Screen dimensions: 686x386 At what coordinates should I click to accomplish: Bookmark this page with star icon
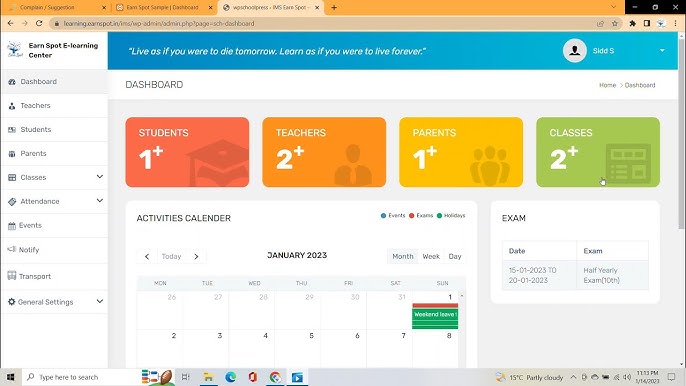[x=615, y=24]
